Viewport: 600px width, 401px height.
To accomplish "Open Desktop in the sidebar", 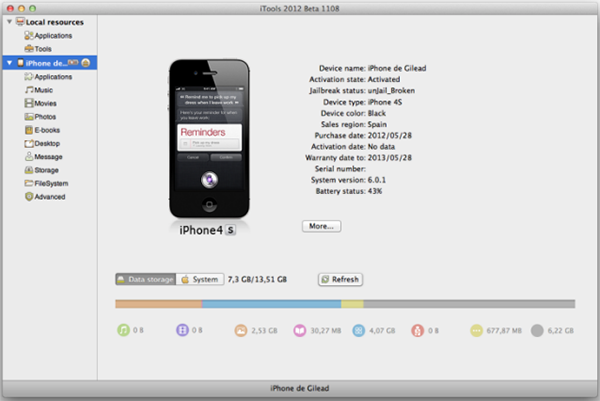I will pos(47,143).
